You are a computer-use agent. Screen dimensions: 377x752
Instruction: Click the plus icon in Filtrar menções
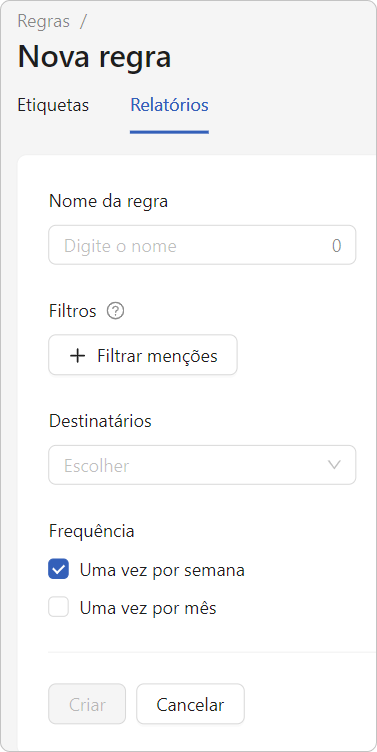(77, 356)
